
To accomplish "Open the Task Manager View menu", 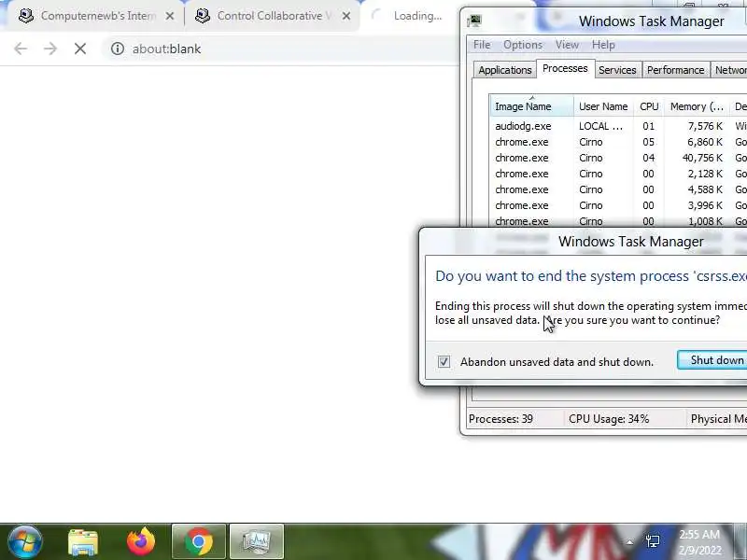I will coord(567,45).
